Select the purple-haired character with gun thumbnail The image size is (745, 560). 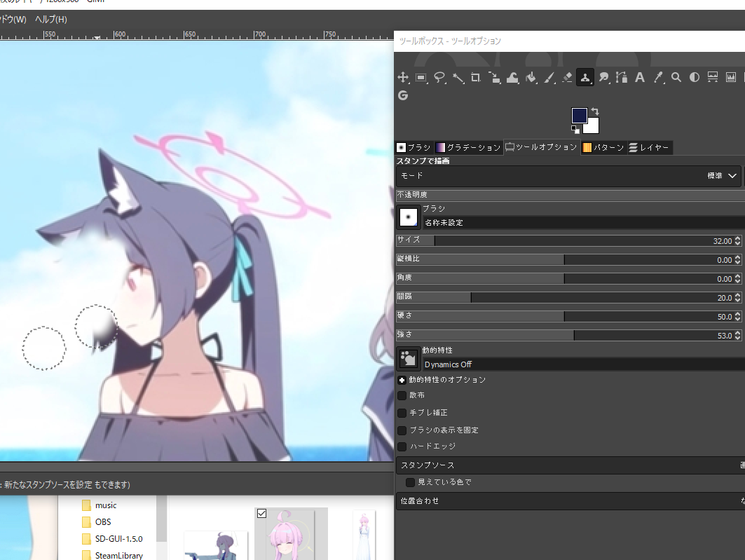pos(216,545)
